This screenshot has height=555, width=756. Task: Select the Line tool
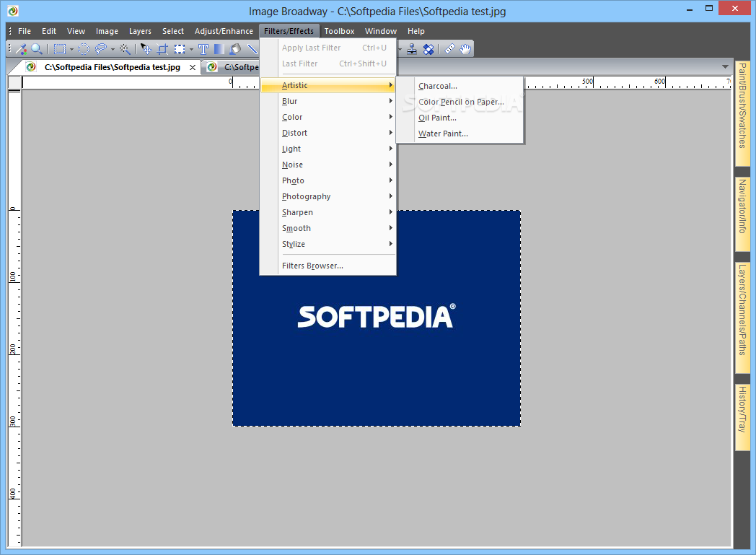(x=252, y=48)
